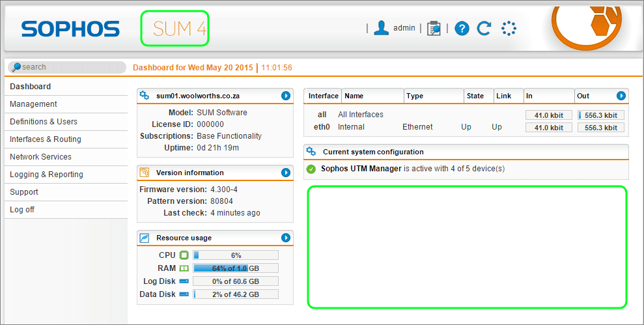Click the eth0 interface row label
The height and width of the screenshot is (325, 644).
point(322,127)
